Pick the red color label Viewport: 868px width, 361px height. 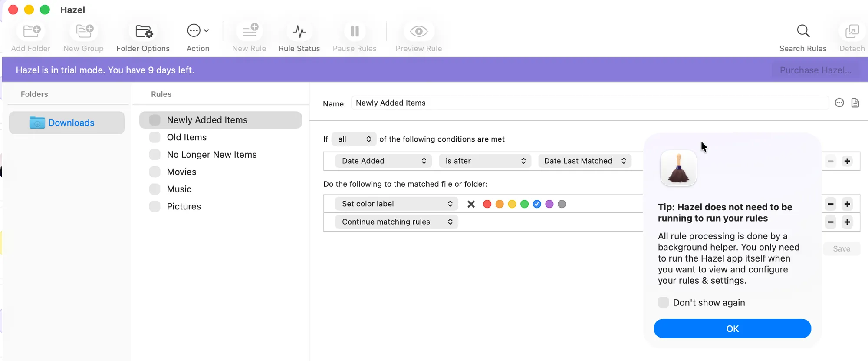[x=487, y=204]
